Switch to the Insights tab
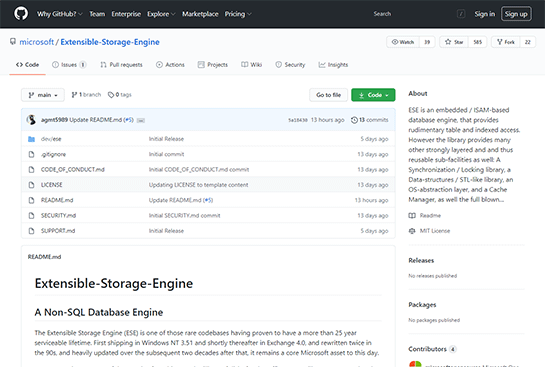The height and width of the screenshot is (367, 545). pyautogui.click(x=333, y=65)
